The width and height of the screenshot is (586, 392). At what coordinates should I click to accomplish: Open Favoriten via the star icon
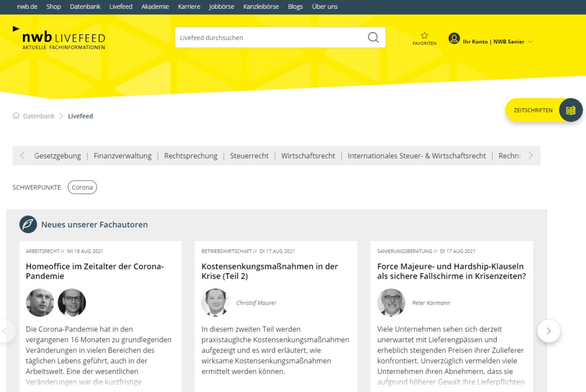424,36
